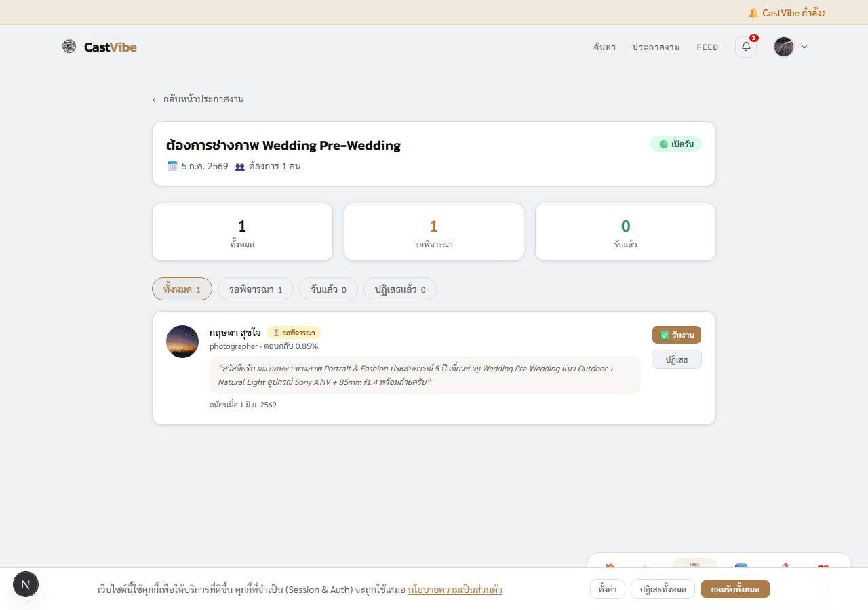The image size is (868, 610).
Task: Click the applicant's quoted message text
Action: coord(425,375)
